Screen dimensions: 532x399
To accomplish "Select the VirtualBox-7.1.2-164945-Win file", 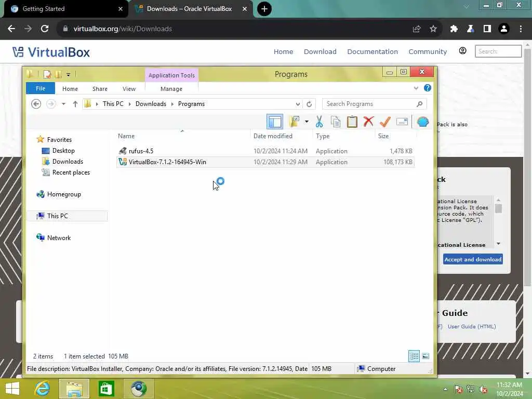I will coord(265,162).
